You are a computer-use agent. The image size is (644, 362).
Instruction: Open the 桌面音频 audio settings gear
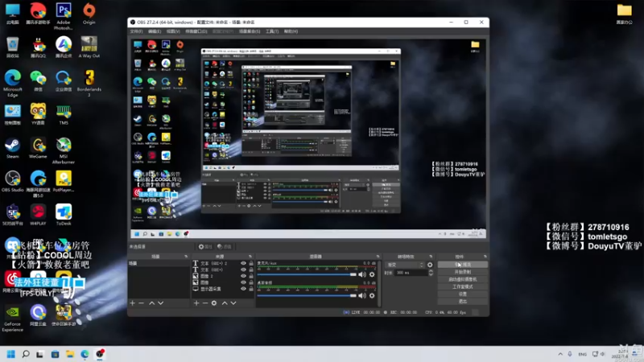point(372,295)
